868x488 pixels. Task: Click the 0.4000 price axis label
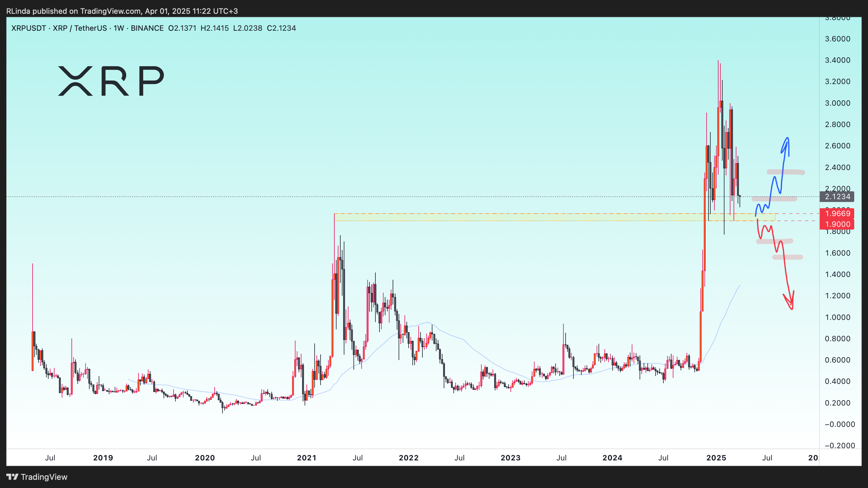pos(837,381)
